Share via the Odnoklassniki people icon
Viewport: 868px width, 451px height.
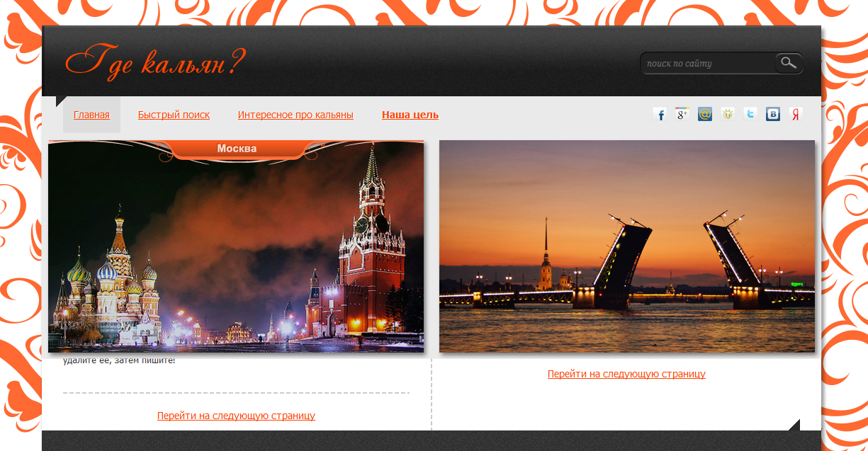tap(728, 115)
